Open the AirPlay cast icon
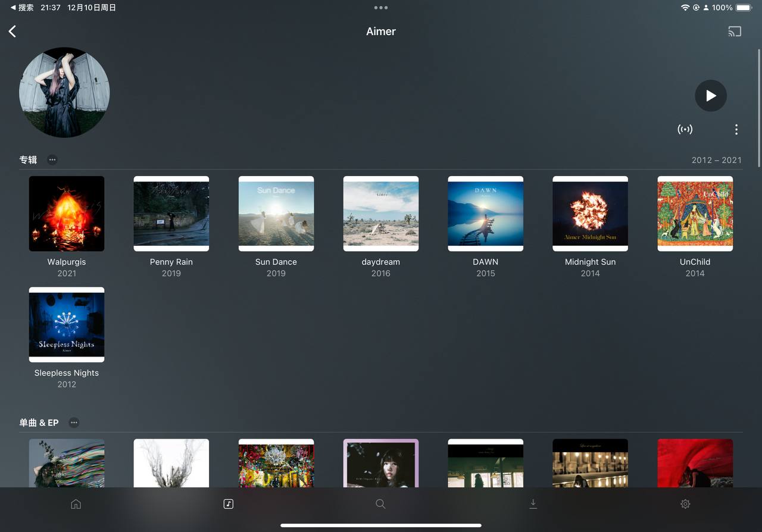 click(735, 31)
